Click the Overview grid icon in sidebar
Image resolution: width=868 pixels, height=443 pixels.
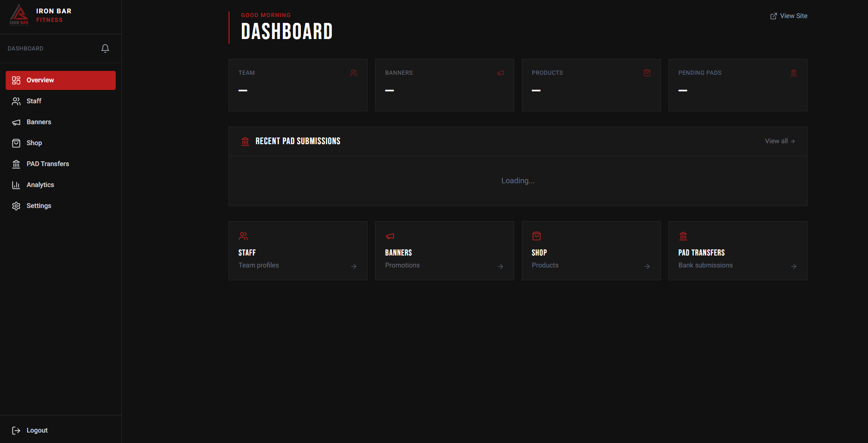(16, 80)
